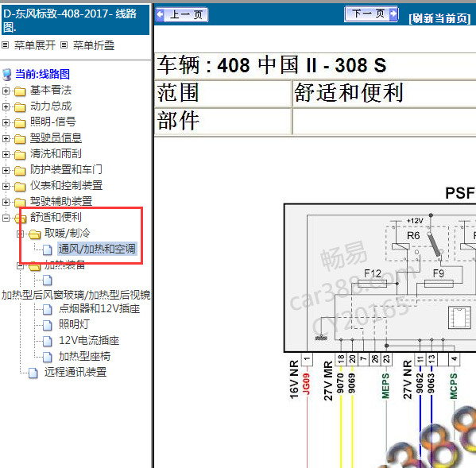Expand the 基本看法 folder node
Image resolution: width=476 pixels, height=468 pixels.
click(x=6, y=91)
